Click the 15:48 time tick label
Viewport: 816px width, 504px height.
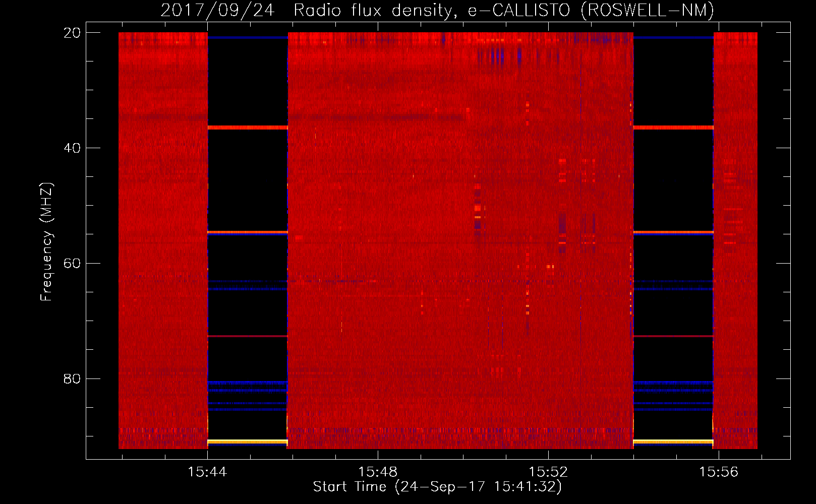point(378,472)
